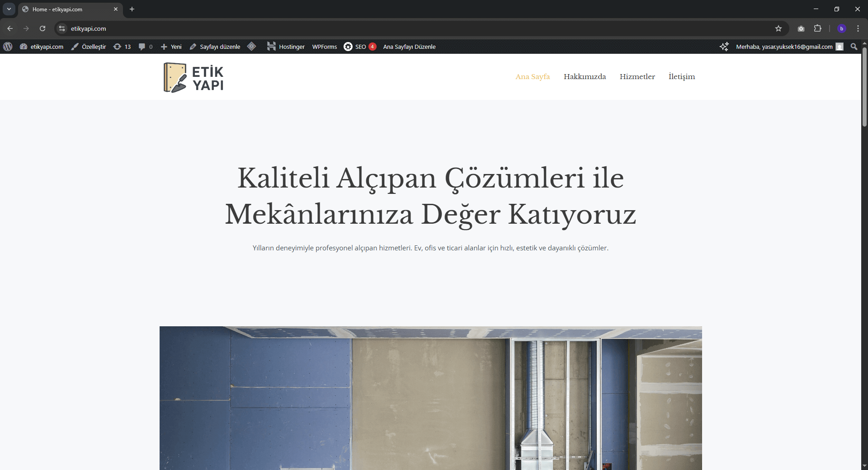The height and width of the screenshot is (470, 868).
Task: Open Özelleştir with the pencil icon
Action: click(75, 47)
